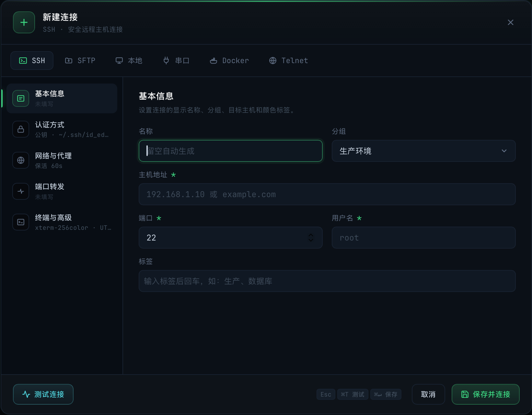Click the Docker whale icon
532x415 pixels.
[214, 61]
